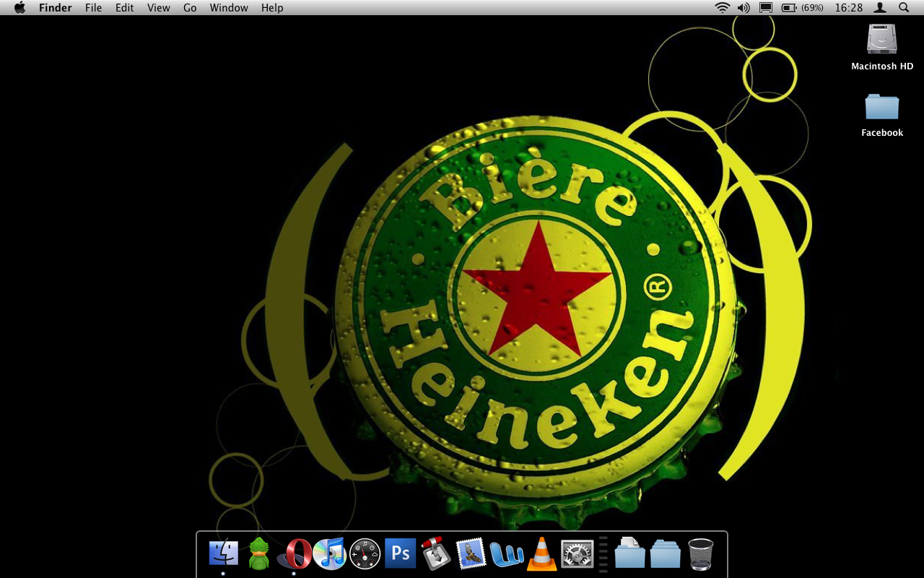Open the File menu
Image resolution: width=924 pixels, height=578 pixels.
click(93, 7)
